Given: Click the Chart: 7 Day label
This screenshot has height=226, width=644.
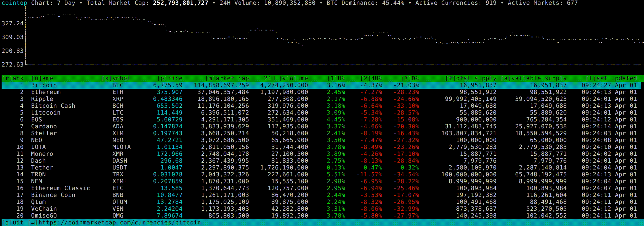Looking at the screenshot, I should pos(53,3).
